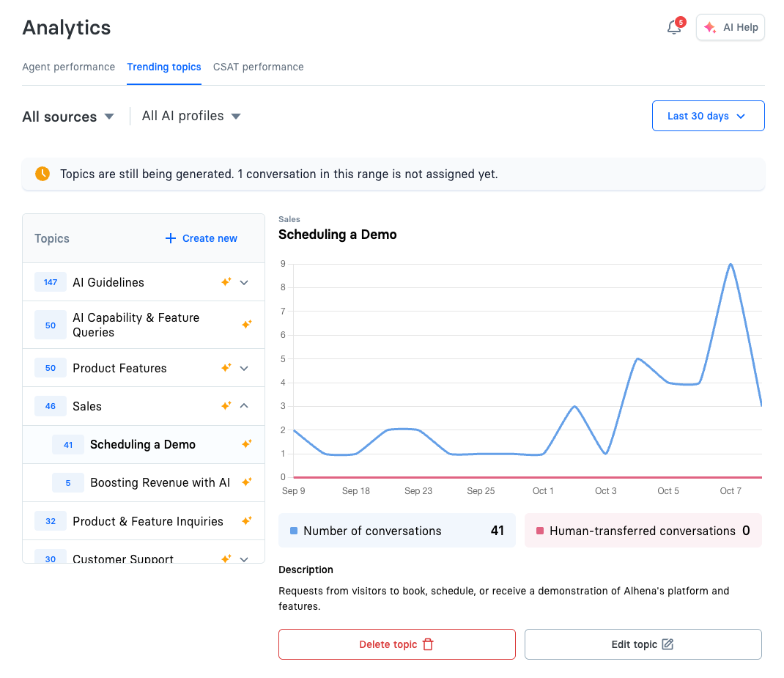
Task: Click the orange clock status icon
Action: tap(42, 174)
